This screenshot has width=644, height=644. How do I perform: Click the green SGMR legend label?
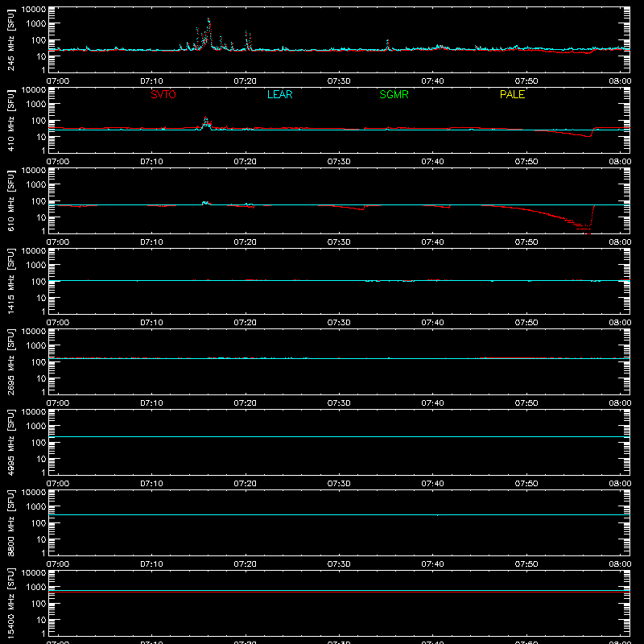(394, 94)
